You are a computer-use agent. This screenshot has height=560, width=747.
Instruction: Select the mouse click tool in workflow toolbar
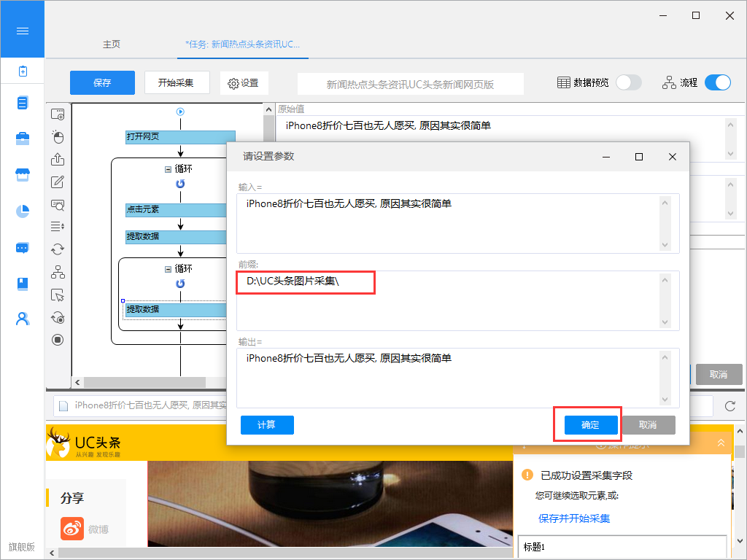pos(58,137)
